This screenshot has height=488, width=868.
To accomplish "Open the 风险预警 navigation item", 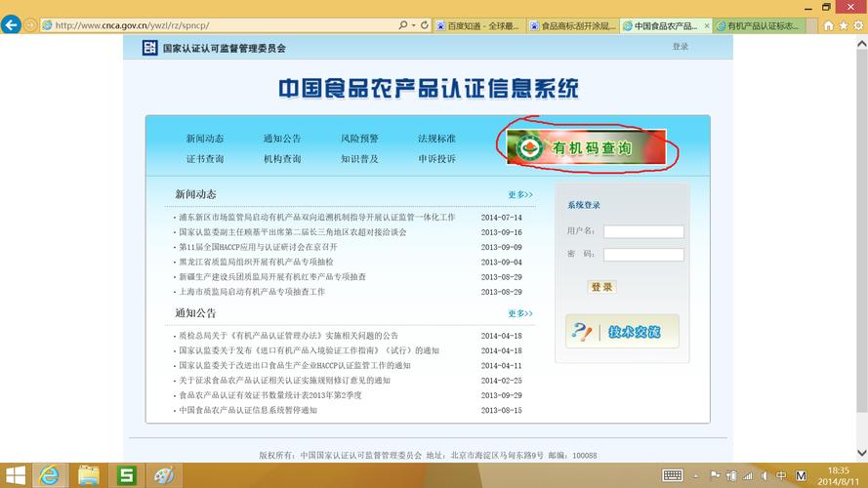I will (359, 139).
